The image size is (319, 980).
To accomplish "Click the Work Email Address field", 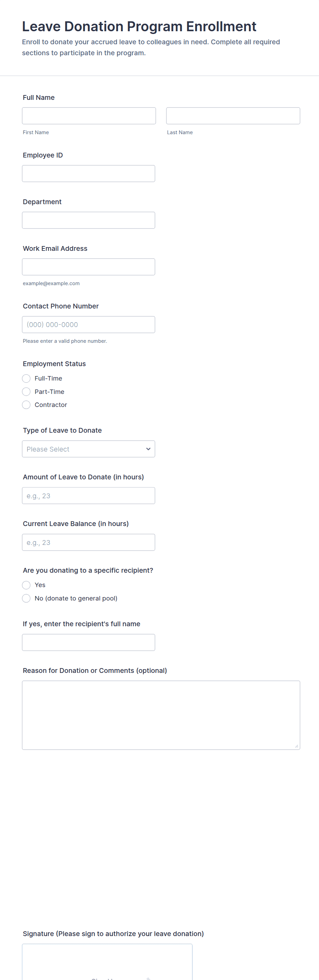I will pyautogui.click(x=88, y=267).
